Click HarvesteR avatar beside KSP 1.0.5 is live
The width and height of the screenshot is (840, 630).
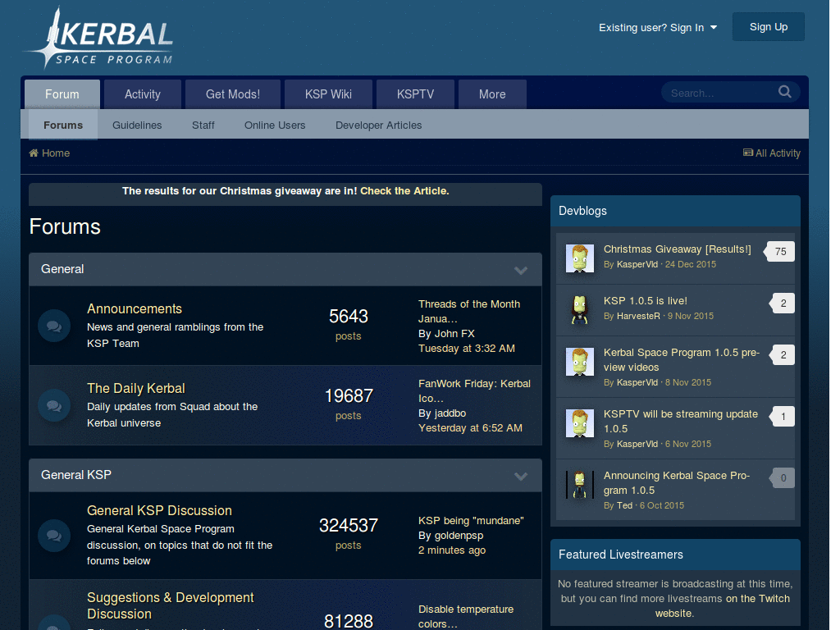pyautogui.click(x=580, y=310)
